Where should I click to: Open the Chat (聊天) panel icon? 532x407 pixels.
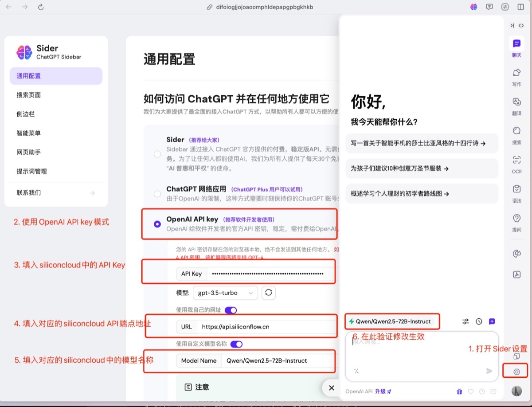tap(516, 43)
